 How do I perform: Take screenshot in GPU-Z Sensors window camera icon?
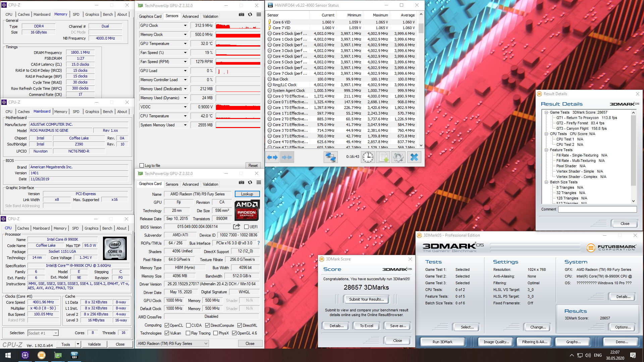point(241,14)
